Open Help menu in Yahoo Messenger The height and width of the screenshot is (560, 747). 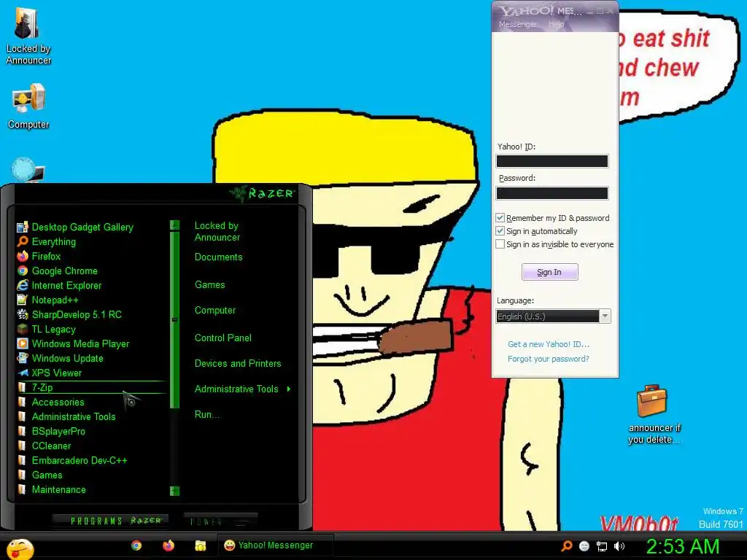tap(556, 24)
